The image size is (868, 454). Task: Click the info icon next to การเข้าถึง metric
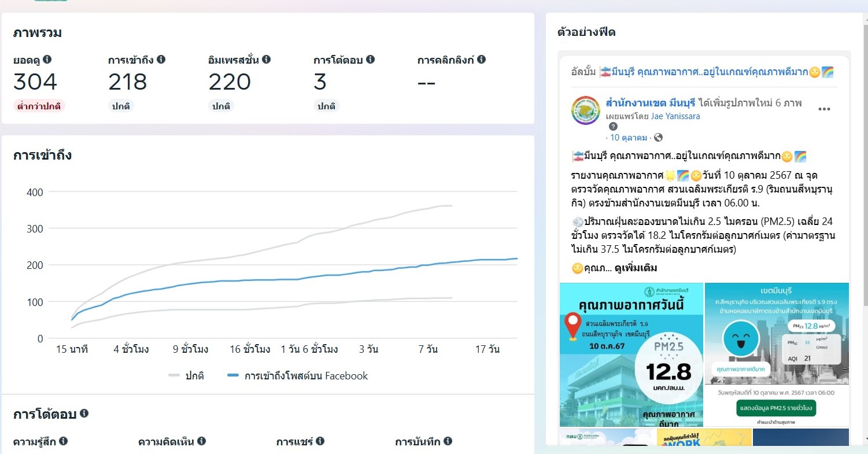pos(161,60)
